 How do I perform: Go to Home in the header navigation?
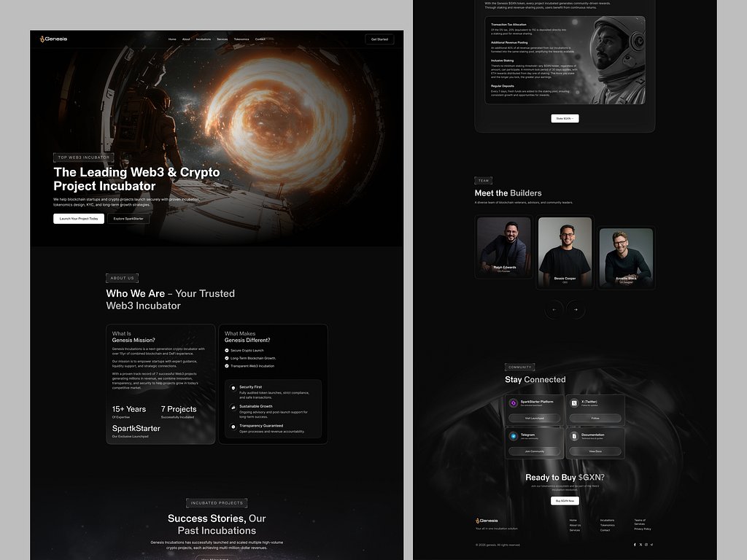coord(172,39)
